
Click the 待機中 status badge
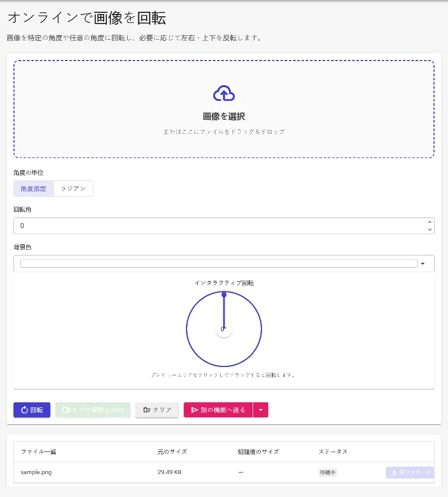click(x=327, y=472)
